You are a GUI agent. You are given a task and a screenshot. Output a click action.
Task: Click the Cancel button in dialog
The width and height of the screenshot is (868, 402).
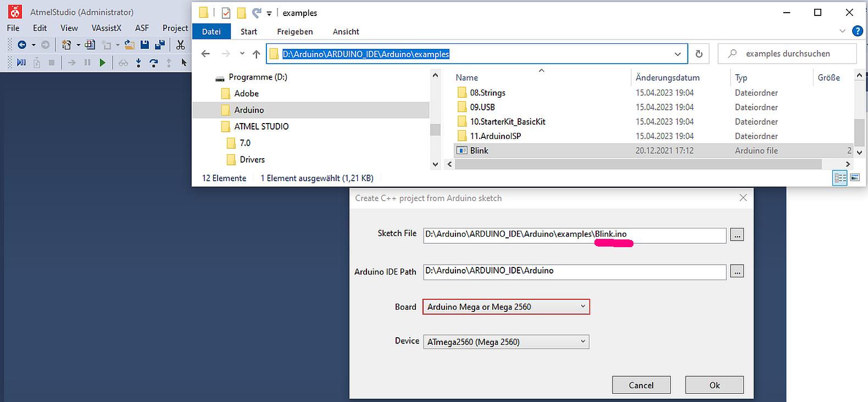point(641,385)
